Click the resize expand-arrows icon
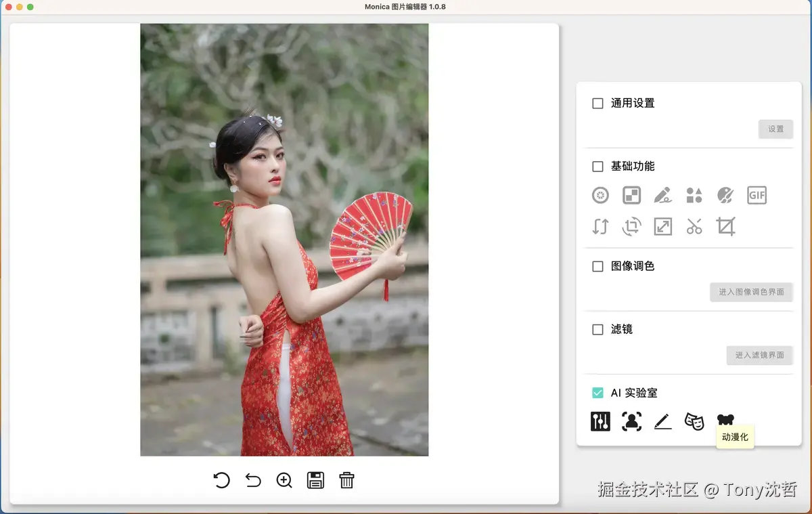812x514 pixels. click(x=662, y=226)
